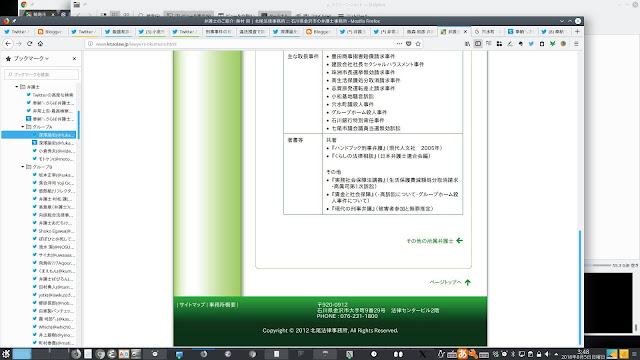640x360 pixels.
Task: Click the page vertical scrollbar thumb
Action: coord(580,288)
